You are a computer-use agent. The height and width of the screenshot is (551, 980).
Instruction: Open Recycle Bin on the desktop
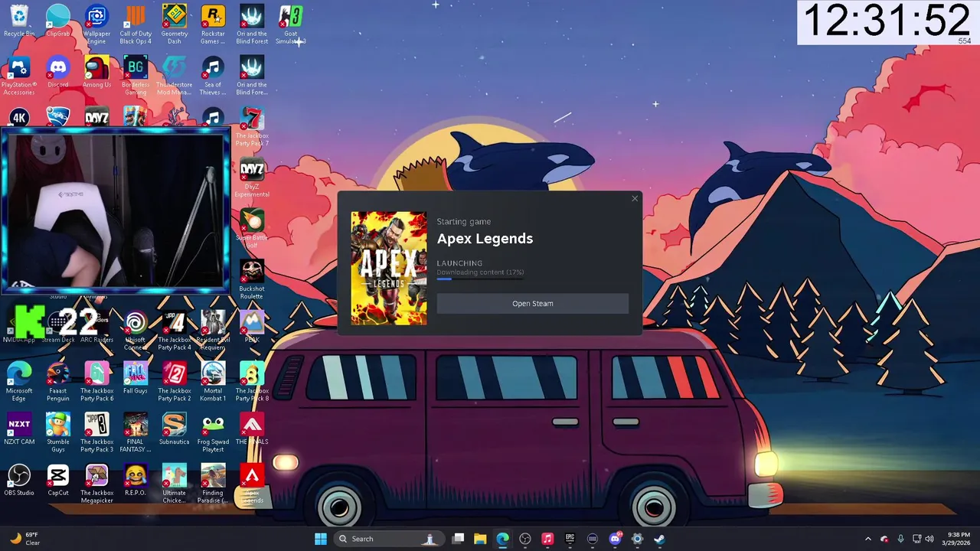tap(19, 21)
